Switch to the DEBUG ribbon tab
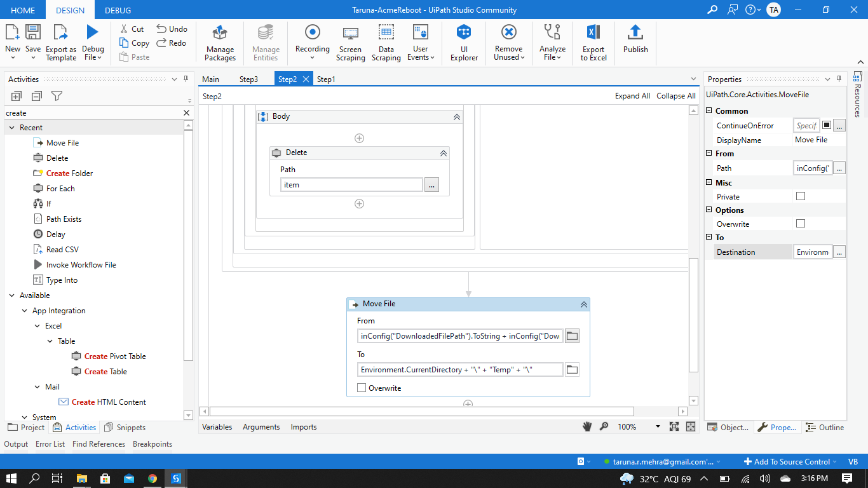The image size is (868, 488). click(x=118, y=10)
